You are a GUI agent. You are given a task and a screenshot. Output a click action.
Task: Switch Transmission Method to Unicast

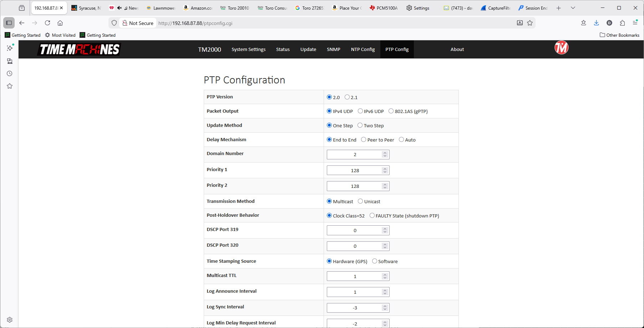pyautogui.click(x=360, y=201)
